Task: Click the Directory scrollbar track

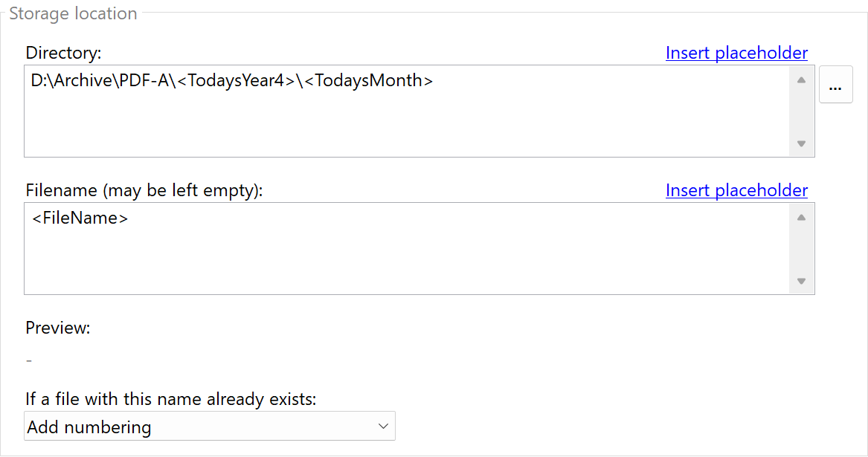Action: tap(801, 111)
